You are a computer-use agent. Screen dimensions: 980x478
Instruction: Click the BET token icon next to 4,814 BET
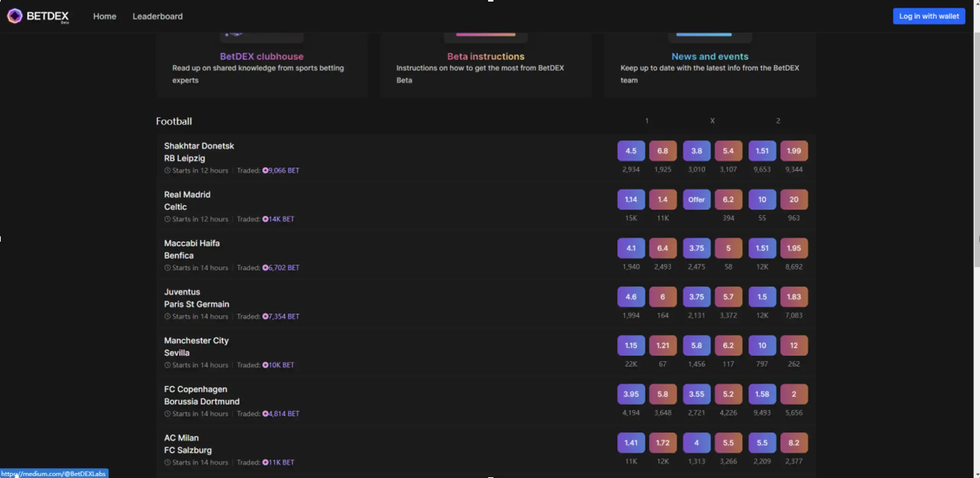coord(265,414)
